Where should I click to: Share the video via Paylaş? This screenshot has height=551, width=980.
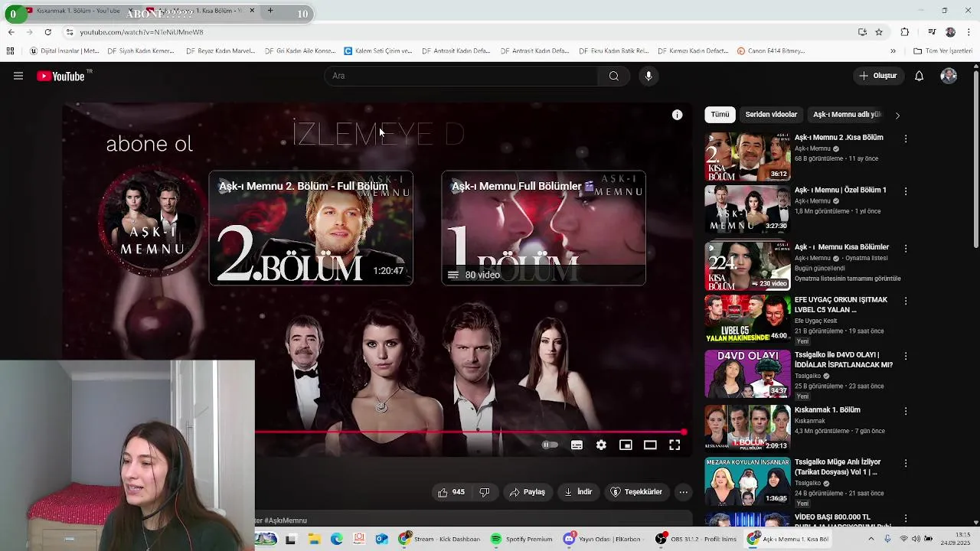(527, 492)
